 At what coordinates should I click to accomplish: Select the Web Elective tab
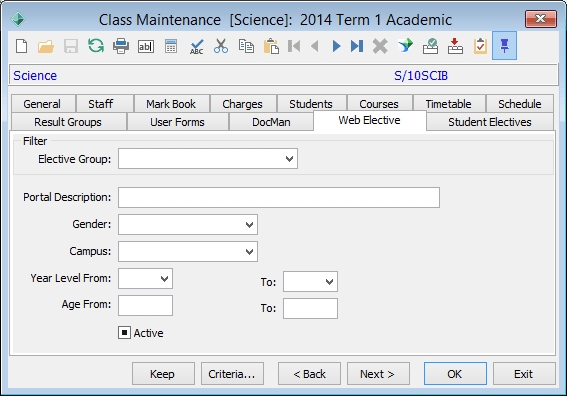(x=370, y=120)
